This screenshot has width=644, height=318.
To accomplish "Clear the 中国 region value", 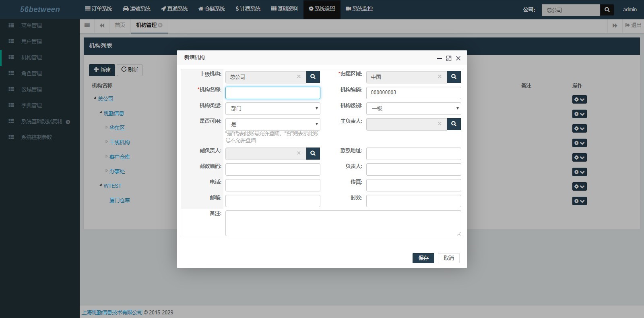I will click(x=440, y=77).
